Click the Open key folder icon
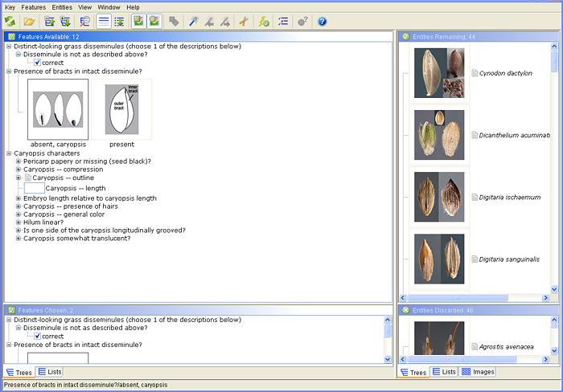Viewport: 563px width, 392px height. (x=29, y=22)
